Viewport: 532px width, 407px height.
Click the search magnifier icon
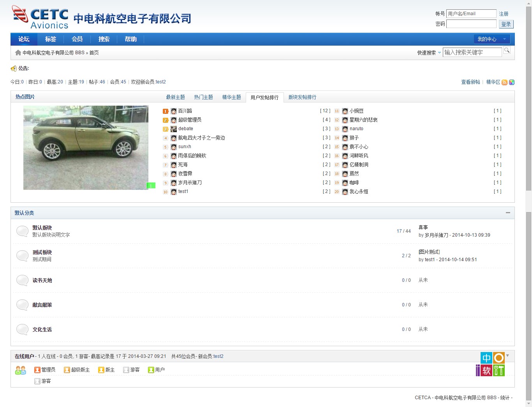coord(507,50)
